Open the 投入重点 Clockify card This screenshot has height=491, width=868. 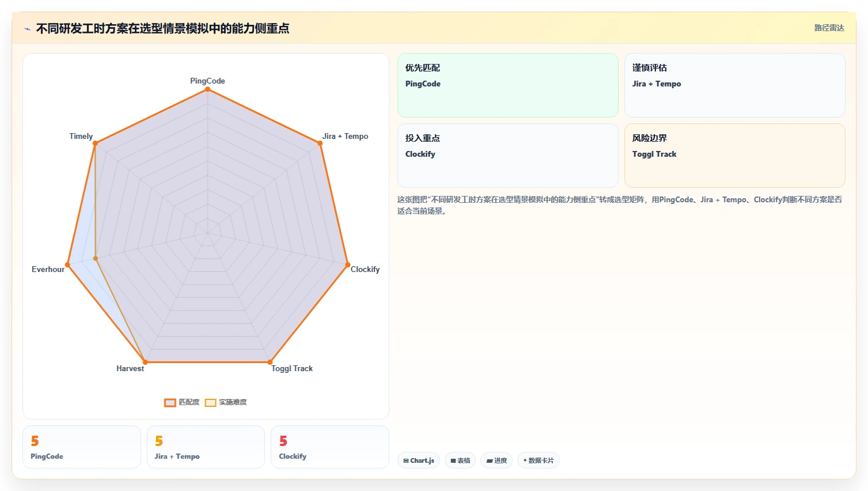508,156
